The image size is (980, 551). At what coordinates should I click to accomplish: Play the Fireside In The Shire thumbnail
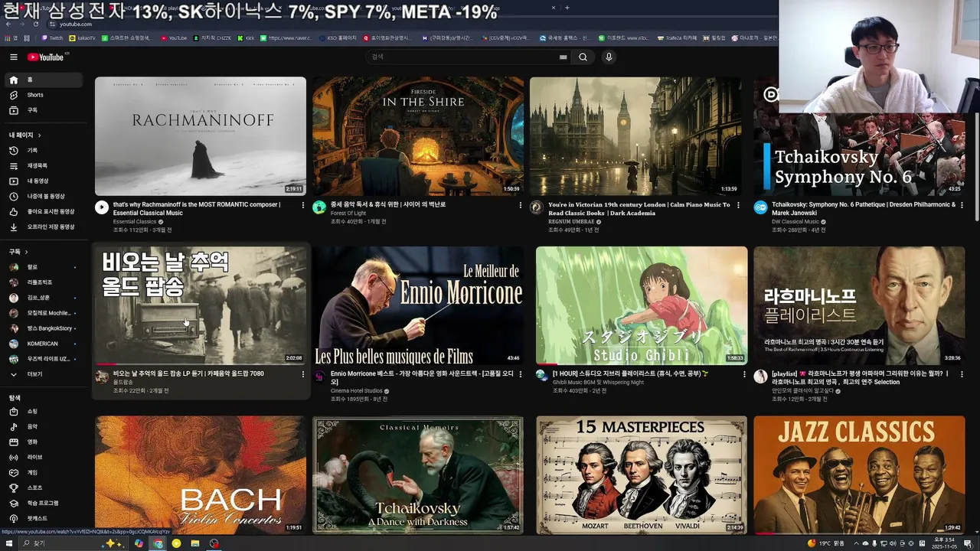[x=418, y=136]
